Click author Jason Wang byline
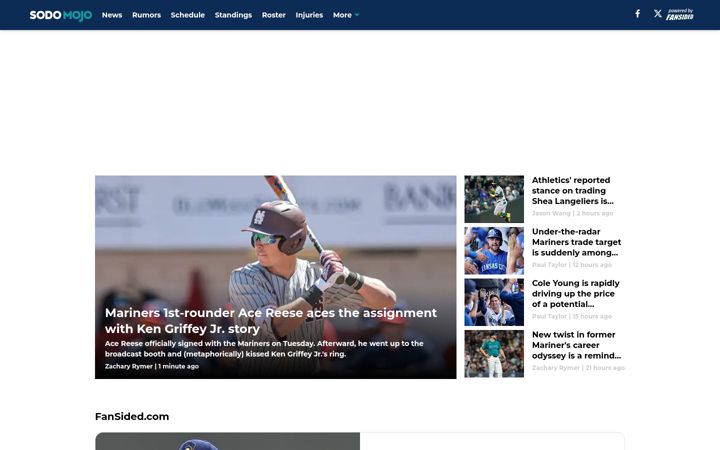Image resolution: width=720 pixels, height=450 pixels. pos(551,213)
